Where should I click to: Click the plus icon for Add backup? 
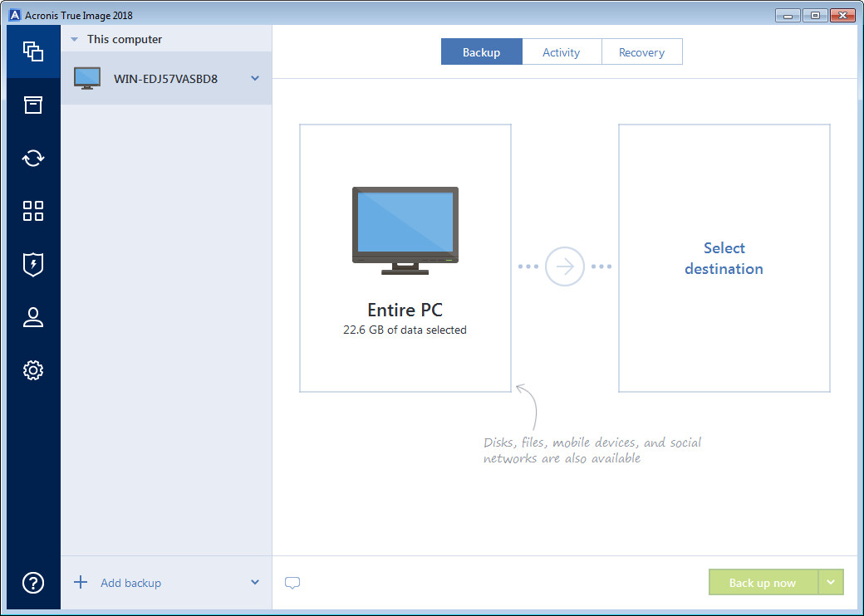pos(81,583)
